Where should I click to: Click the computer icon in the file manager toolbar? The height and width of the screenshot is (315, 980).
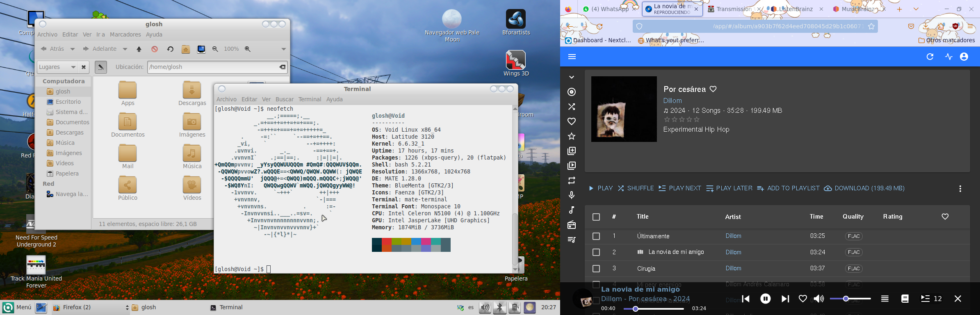tap(201, 49)
